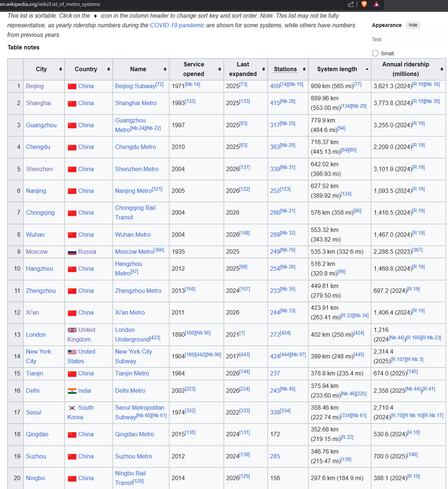Image resolution: width=448 pixels, height=489 pixels.
Task: Click Qingdao stations value 172
Action: click(x=275, y=434)
